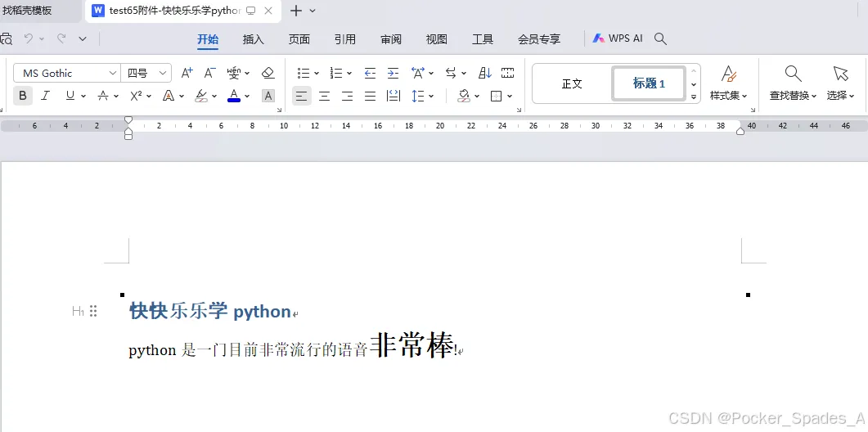The image size is (868, 432).
Task: Click the superscript X² icon
Action: 136,96
